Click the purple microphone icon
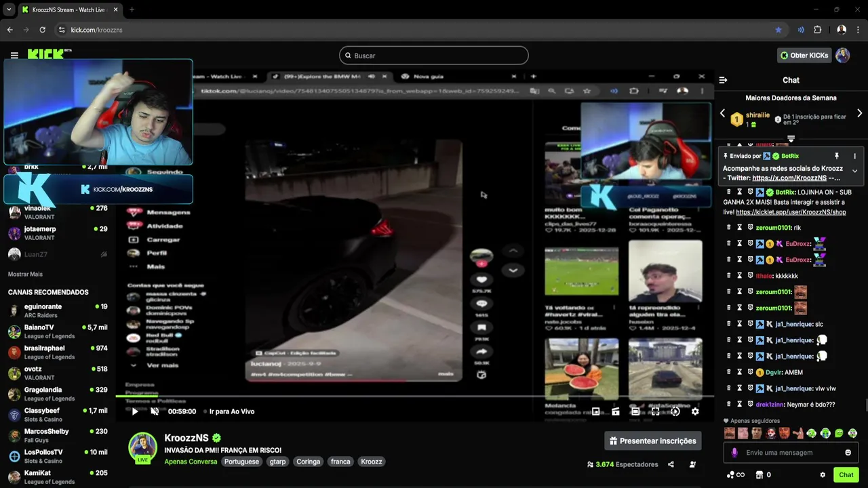868x488 pixels. click(x=734, y=453)
